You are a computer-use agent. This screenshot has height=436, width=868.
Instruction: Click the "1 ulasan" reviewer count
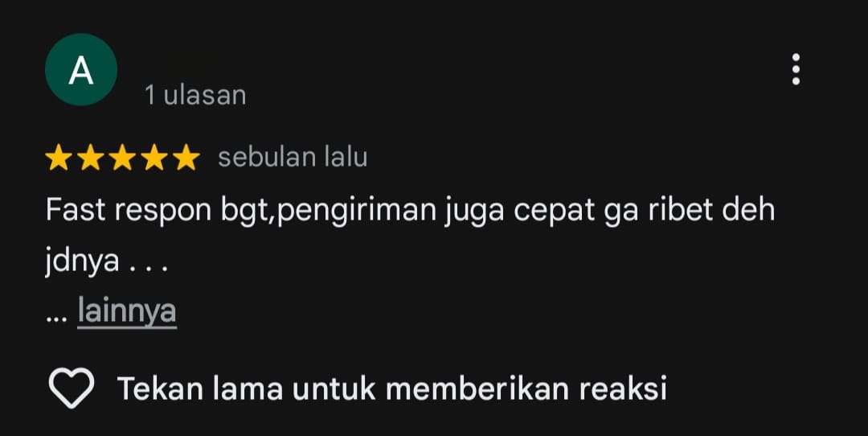(x=195, y=95)
